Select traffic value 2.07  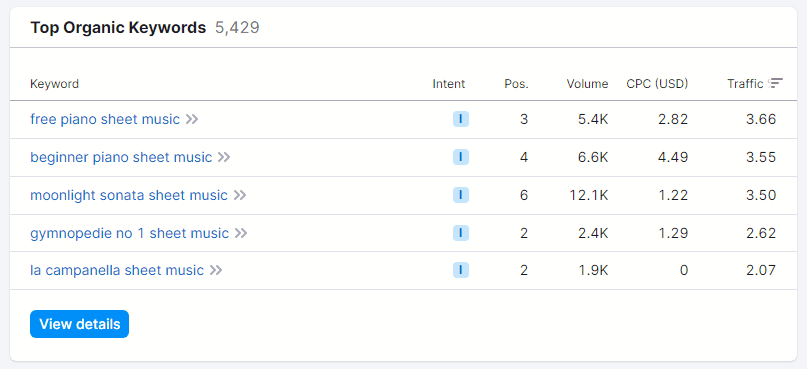click(761, 270)
